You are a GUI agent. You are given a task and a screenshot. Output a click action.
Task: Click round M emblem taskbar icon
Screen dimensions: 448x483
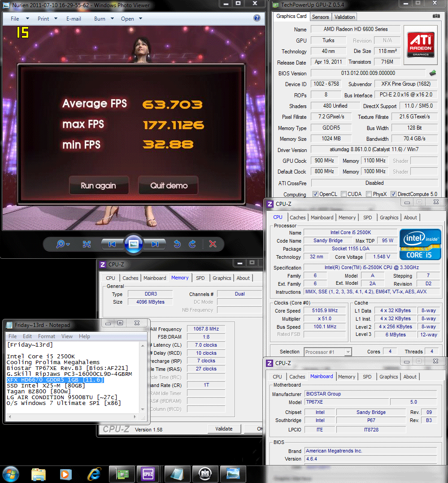click(205, 474)
